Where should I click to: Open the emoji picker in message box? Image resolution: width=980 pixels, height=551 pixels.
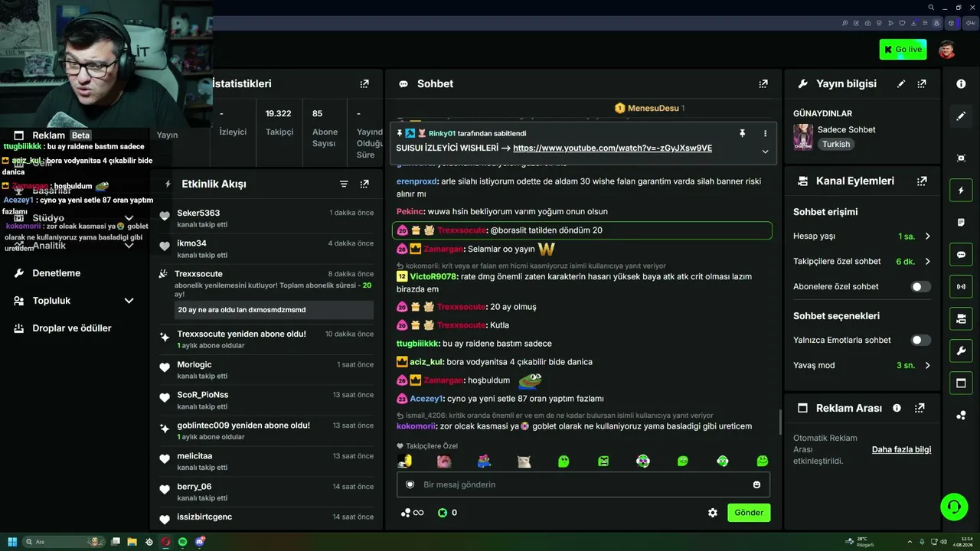tap(757, 484)
